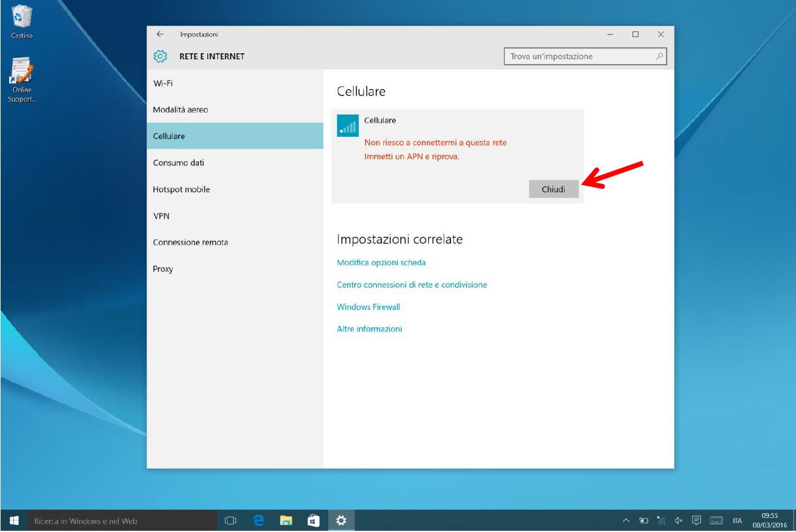This screenshot has height=532, width=796.
Task: Click the Immetti un APN e riprova message
Action: coord(412,156)
